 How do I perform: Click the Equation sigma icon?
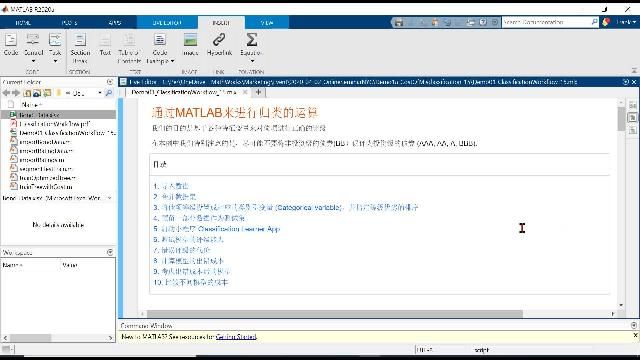pyautogui.click(x=251, y=40)
